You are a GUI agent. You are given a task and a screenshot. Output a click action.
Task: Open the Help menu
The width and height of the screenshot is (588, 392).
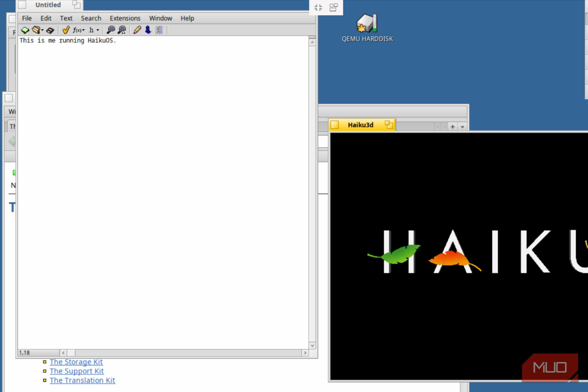pos(187,18)
